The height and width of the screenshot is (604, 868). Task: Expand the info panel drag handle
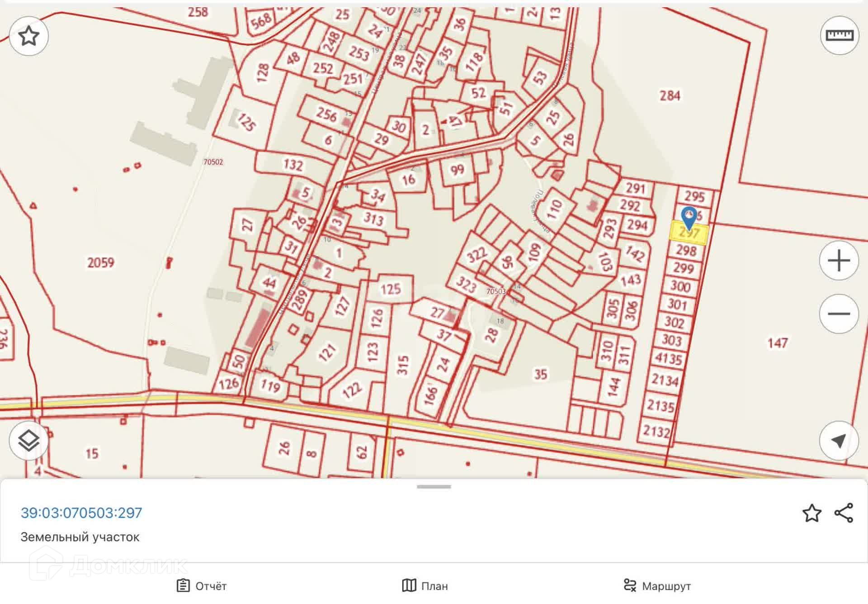tap(434, 487)
